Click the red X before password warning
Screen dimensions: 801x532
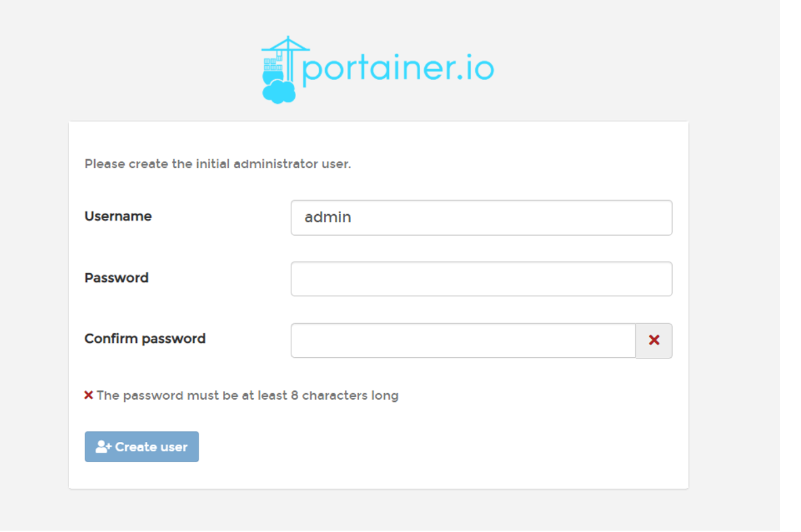coord(88,395)
